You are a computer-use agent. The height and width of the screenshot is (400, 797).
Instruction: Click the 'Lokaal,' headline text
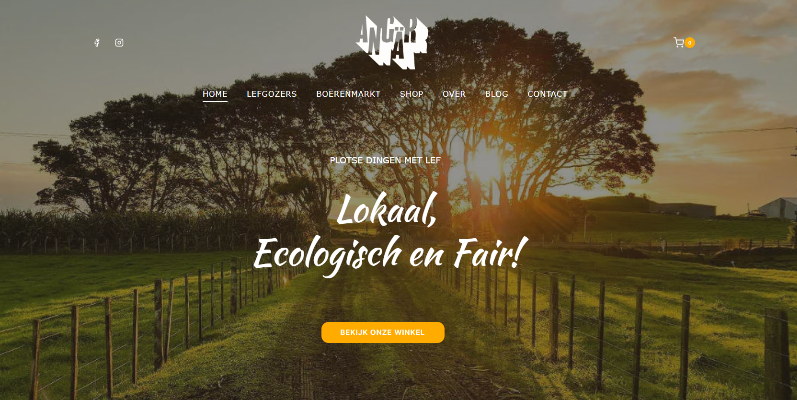tap(386, 210)
